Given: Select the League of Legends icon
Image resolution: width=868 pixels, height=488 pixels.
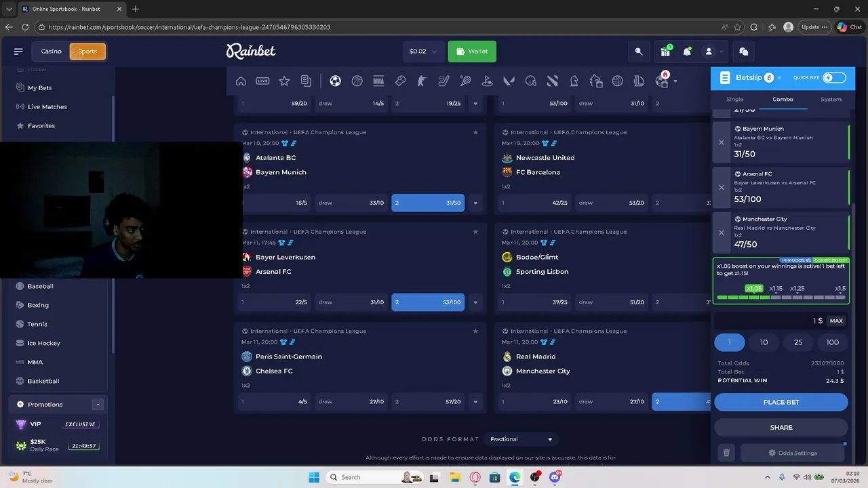Looking at the screenshot, I should coord(639,81).
